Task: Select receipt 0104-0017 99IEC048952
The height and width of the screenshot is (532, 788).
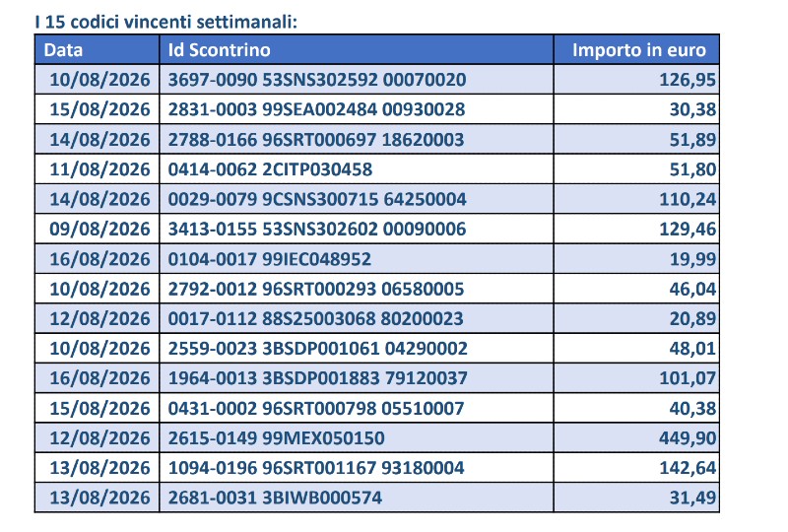Action: pyautogui.click(x=357, y=259)
